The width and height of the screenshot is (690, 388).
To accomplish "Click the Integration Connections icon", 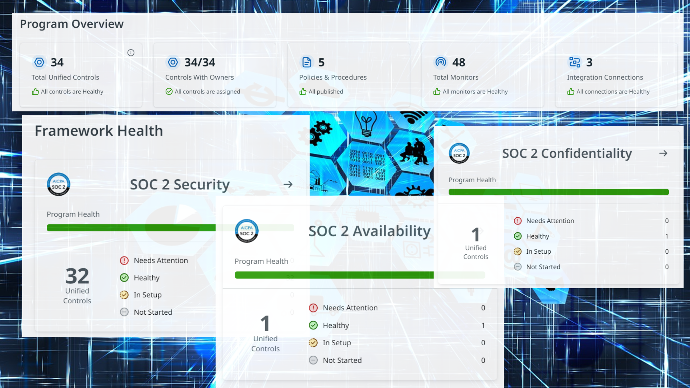I will point(574,62).
